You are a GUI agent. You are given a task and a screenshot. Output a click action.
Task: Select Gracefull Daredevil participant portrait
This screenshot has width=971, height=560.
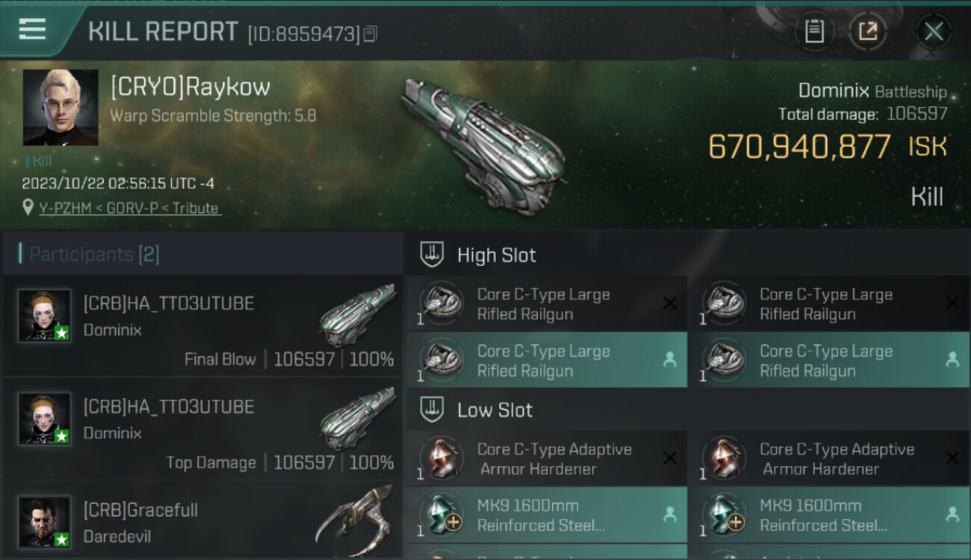[45, 521]
